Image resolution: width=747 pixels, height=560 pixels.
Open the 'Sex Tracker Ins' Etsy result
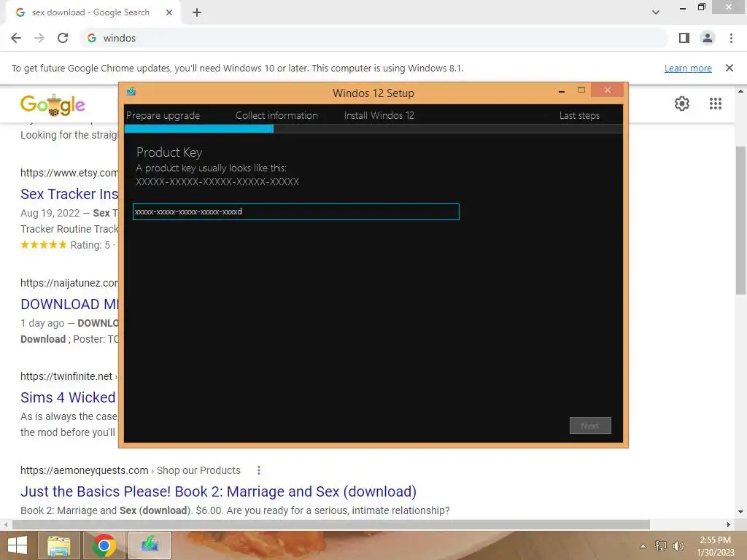pos(69,194)
